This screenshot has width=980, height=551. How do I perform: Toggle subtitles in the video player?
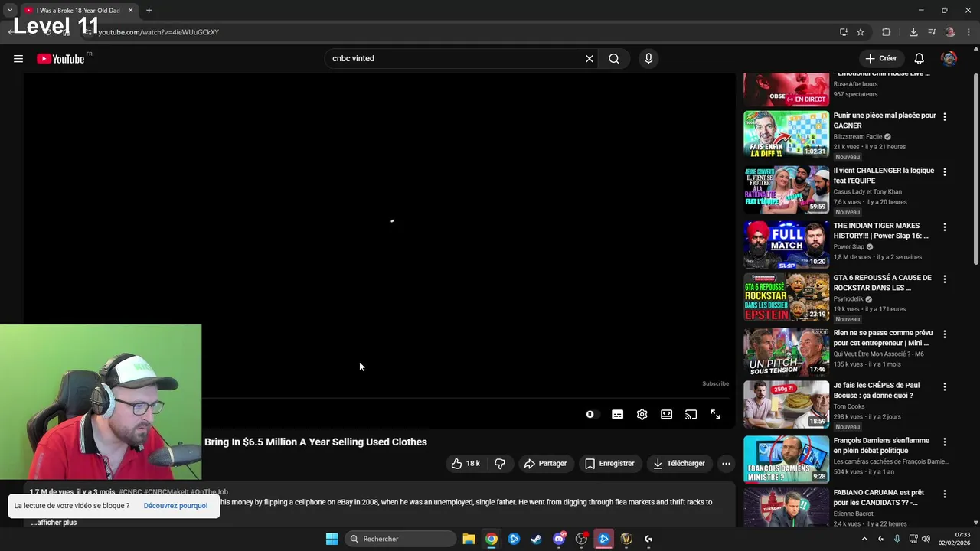[617, 414]
